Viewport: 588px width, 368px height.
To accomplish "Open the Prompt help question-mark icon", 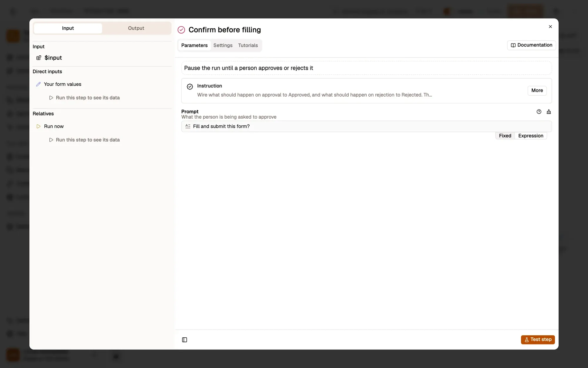I will click(x=539, y=112).
